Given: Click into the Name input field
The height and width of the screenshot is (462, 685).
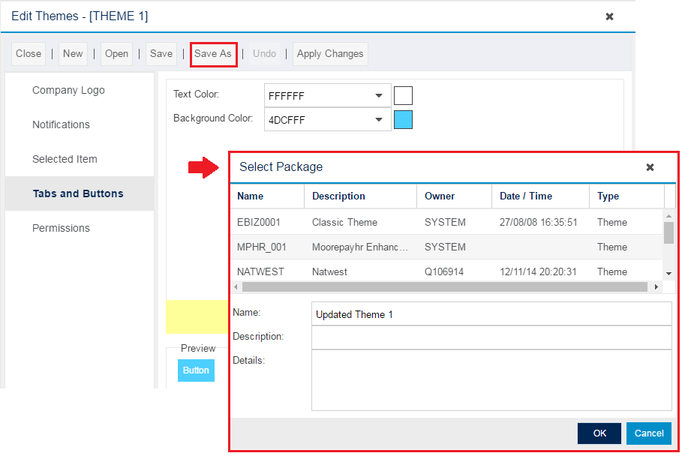Looking at the screenshot, I should click(490, 314).
